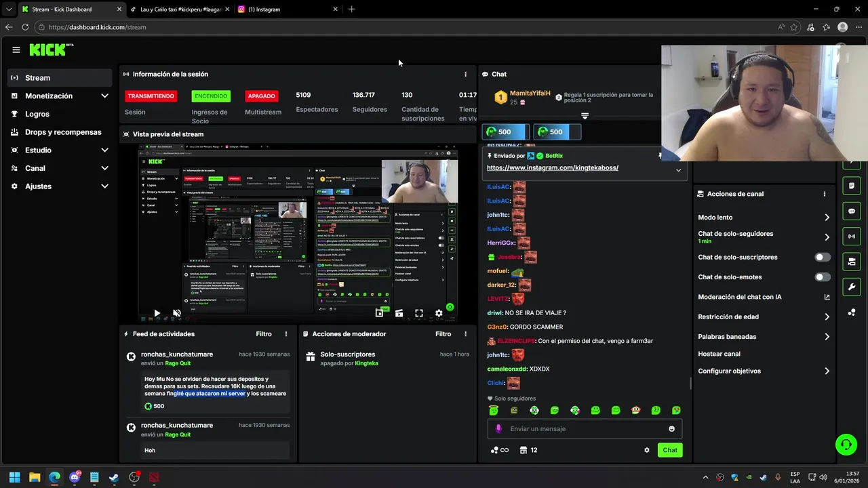Open Modo lento settings
The height and width of the screenshot is (488, 868).
click(x=764, y=218)
